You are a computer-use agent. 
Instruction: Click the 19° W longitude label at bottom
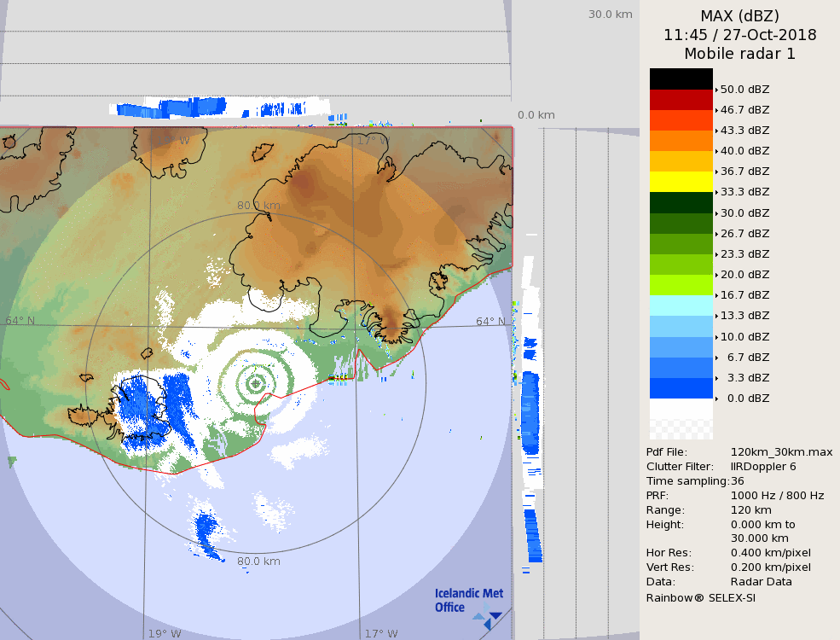(165, 633)
